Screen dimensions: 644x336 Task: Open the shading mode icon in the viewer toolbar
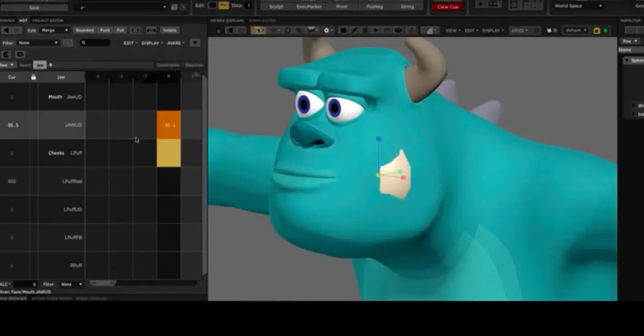[x=431, y=30]
